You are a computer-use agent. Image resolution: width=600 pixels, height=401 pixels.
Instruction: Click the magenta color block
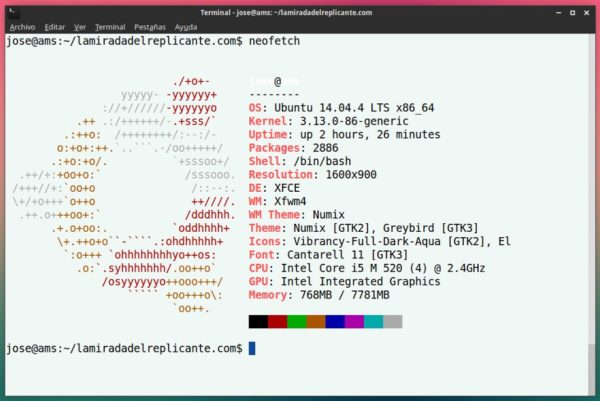[354, 321]
